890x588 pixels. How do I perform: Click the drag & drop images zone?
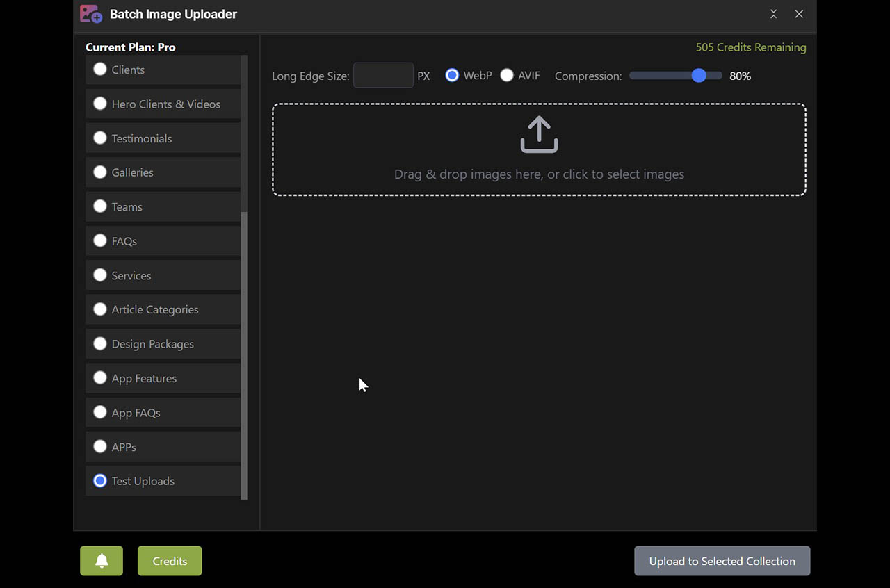pos(539,149)
